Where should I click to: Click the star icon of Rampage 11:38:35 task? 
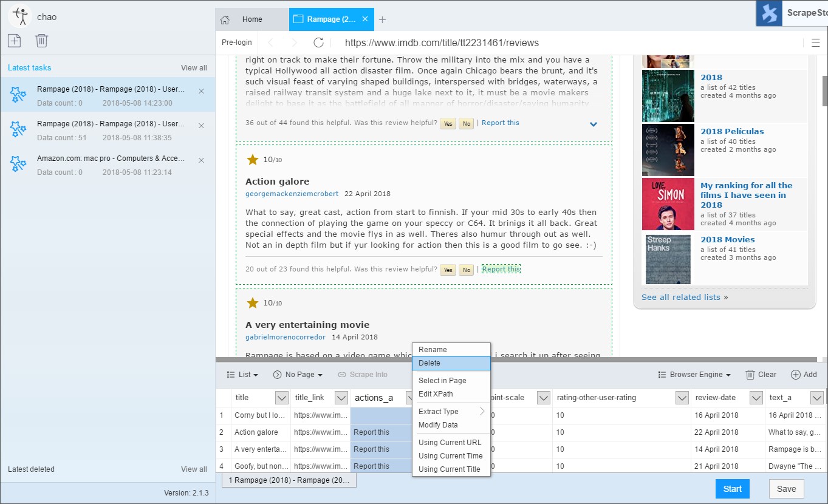(18, 129)
